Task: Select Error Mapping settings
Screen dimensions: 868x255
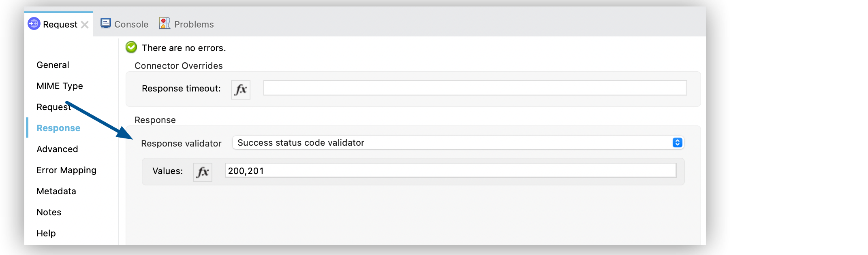Action: coord(66,170)
